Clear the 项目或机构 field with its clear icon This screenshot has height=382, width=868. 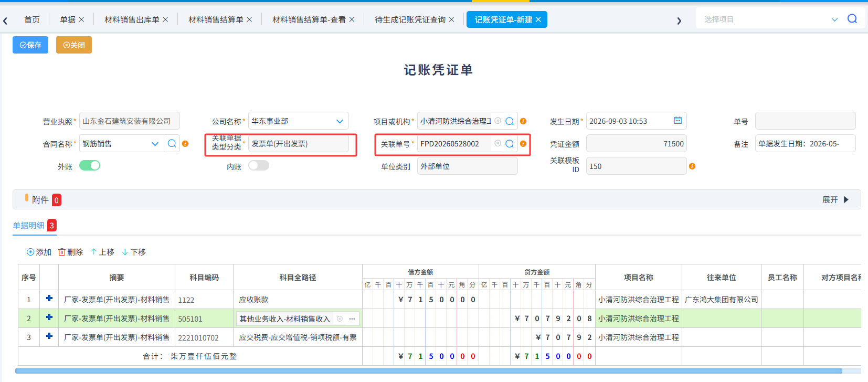497,121
